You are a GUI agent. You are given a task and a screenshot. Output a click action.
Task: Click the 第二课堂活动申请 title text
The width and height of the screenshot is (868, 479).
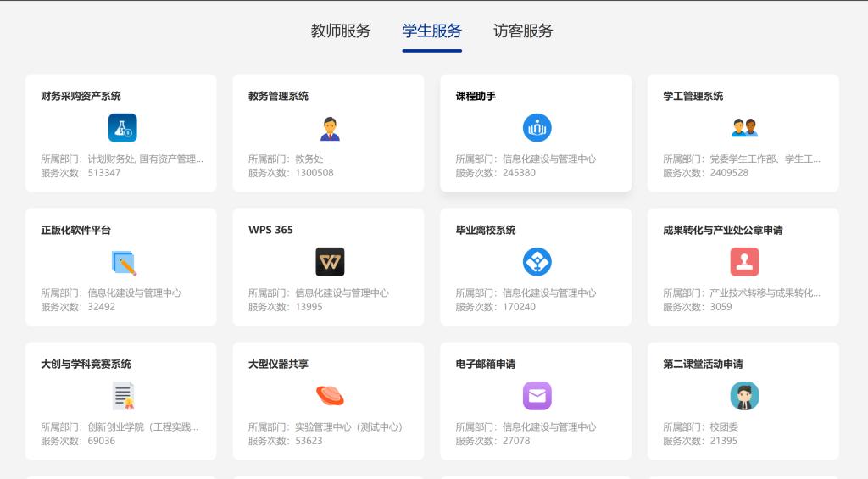[x=703, y=365]
